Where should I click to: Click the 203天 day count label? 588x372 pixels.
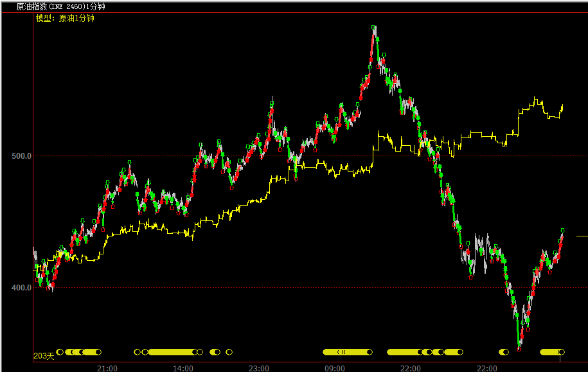(x=44, y=355)
